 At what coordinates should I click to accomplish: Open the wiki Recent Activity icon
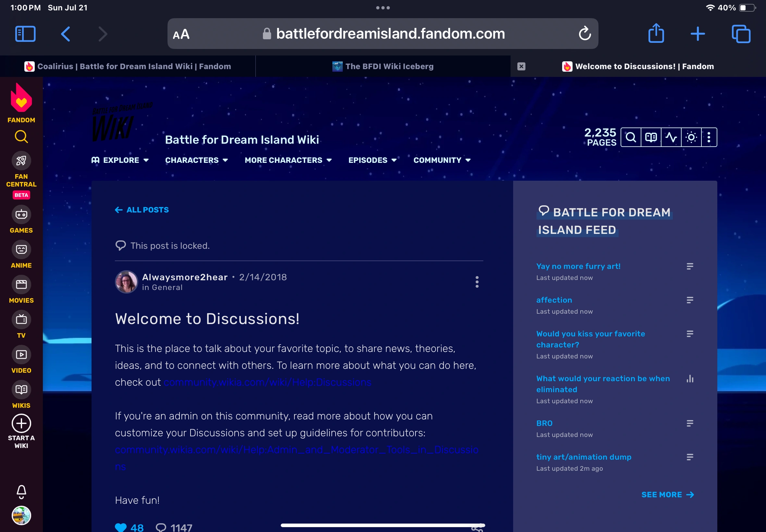point(671,137)
